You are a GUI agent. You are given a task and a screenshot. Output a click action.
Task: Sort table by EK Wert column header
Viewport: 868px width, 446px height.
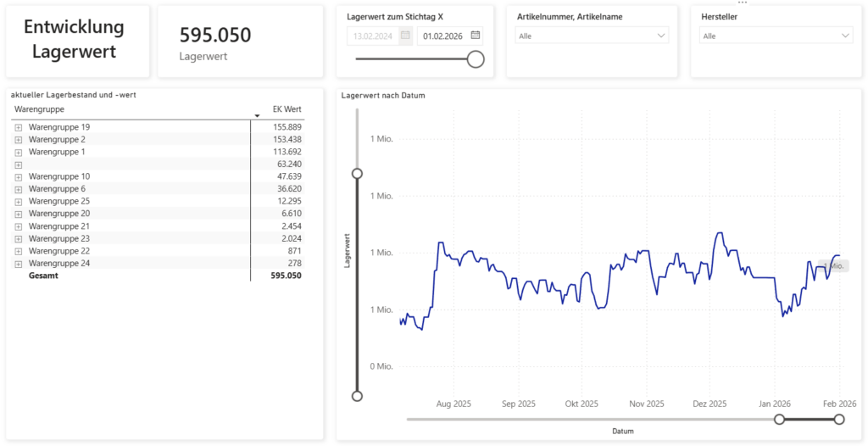pyautogui.click(x=286, y=109)
